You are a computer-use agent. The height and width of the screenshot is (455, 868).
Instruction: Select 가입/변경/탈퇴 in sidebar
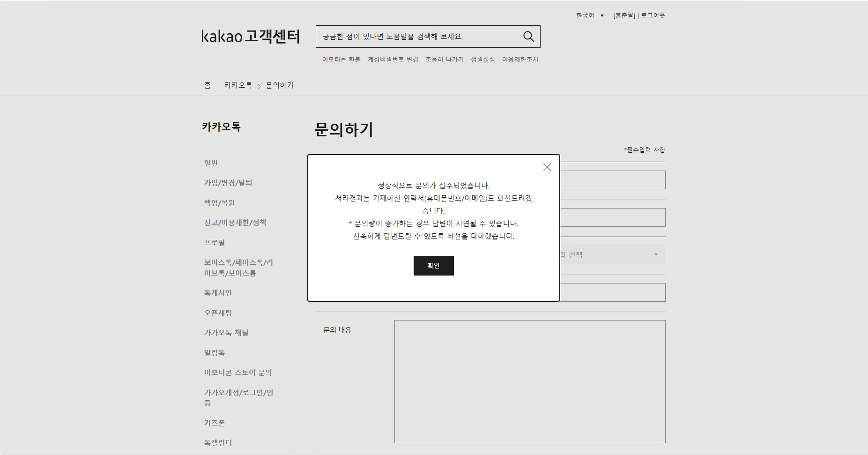(228, 183)
